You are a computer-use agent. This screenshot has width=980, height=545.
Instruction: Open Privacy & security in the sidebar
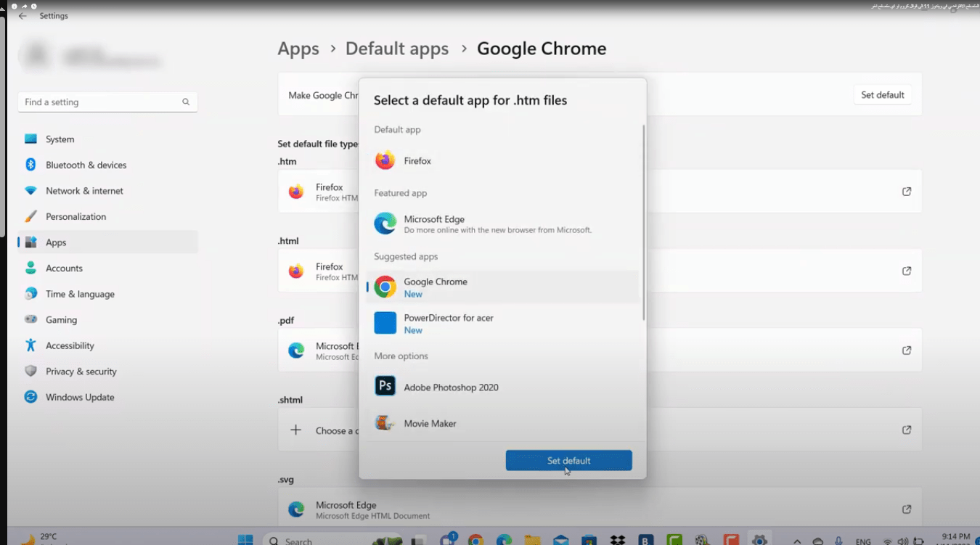[x=107, y=371]
